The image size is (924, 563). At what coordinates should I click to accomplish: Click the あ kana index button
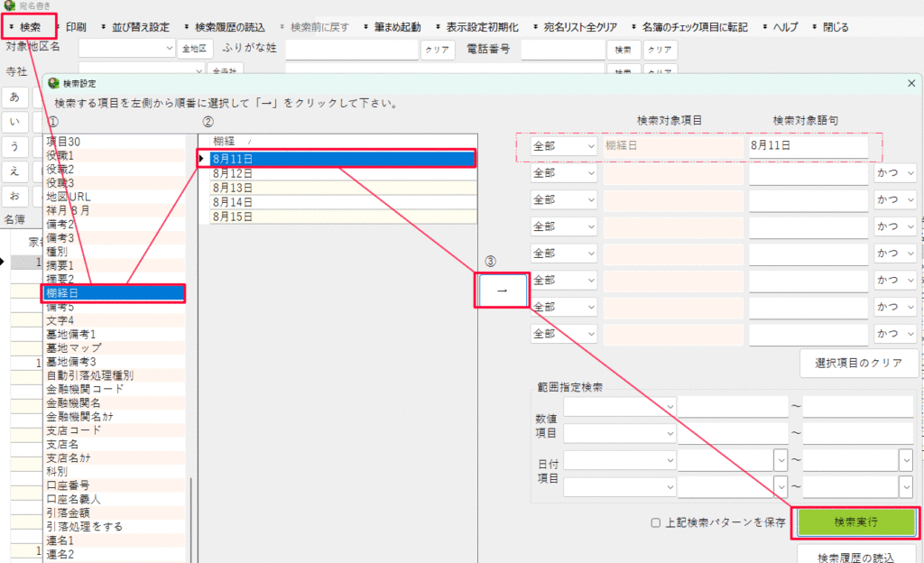[x=14, y=97]
